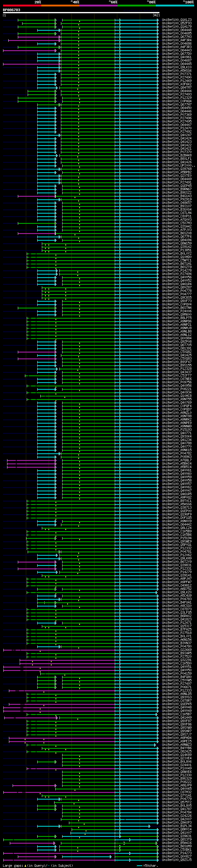Image resolution: width=197 pixels, height=868 pixels.
Task: Select hit UniRef100_Q84TM7
Action: [x=177, y=88]
